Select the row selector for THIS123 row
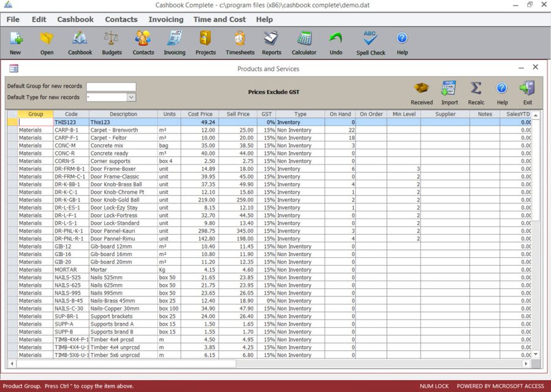551x392 pixels. [12, 122]
